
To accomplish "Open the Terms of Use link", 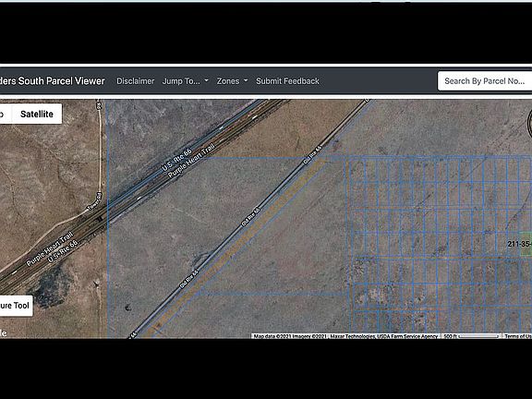I will (x=517, y=336).
